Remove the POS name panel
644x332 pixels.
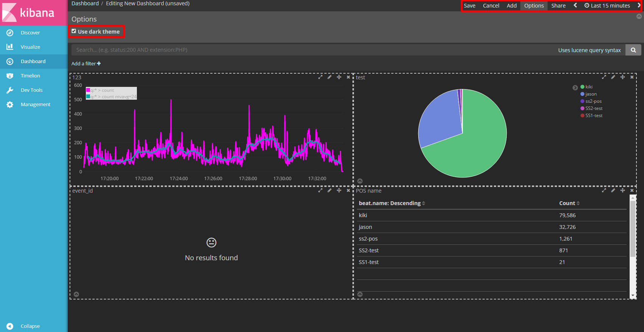[x=632, y=190]
